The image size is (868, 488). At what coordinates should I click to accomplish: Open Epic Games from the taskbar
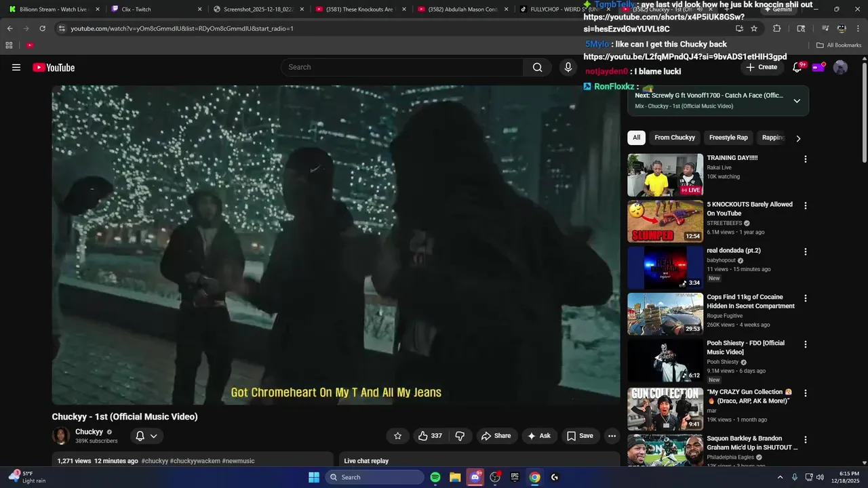515,477
